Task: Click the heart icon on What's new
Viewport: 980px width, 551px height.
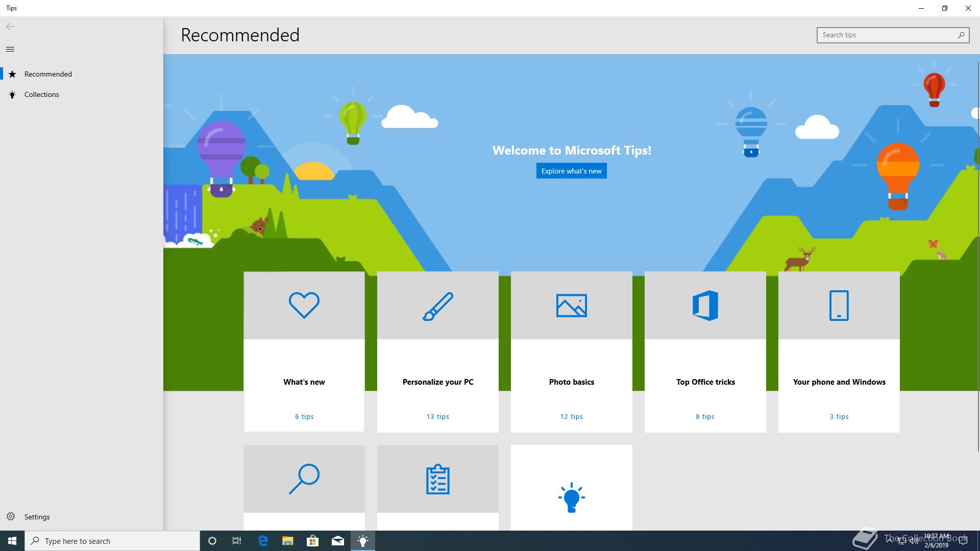Action: 304,305
